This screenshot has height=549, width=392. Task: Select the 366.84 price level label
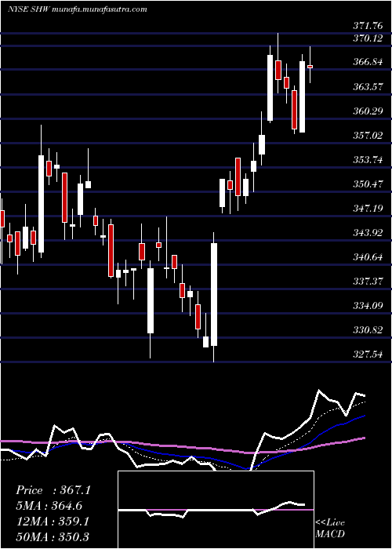point(369,62)
